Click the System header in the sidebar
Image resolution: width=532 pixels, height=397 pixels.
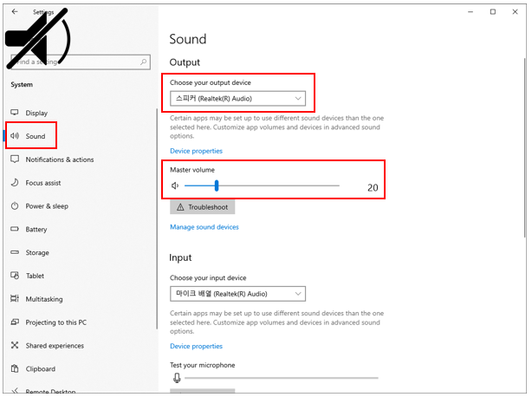22,84
